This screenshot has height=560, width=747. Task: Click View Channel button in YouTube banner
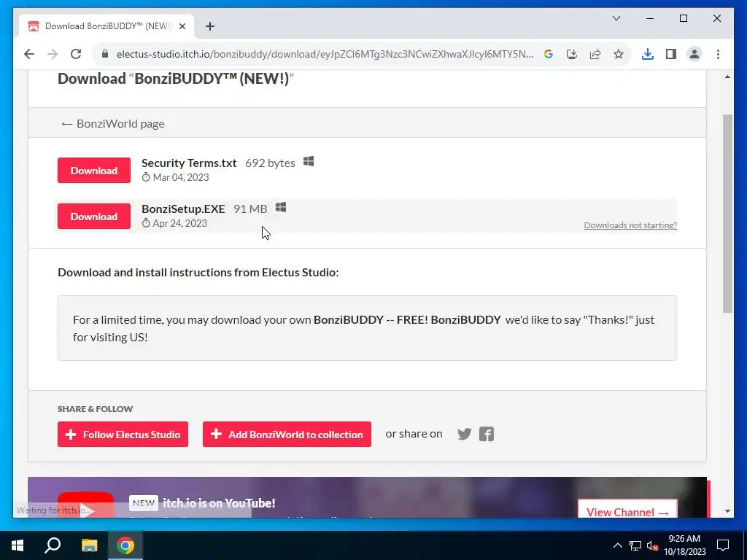coord(627,509)
